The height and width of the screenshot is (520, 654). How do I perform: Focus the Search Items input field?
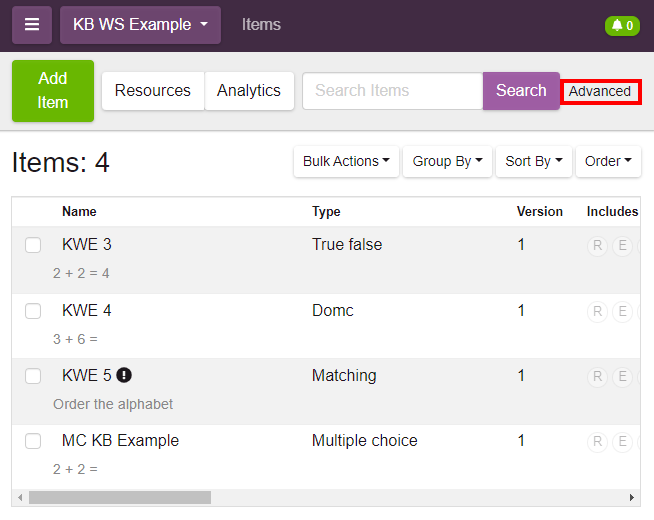point(393,91)
